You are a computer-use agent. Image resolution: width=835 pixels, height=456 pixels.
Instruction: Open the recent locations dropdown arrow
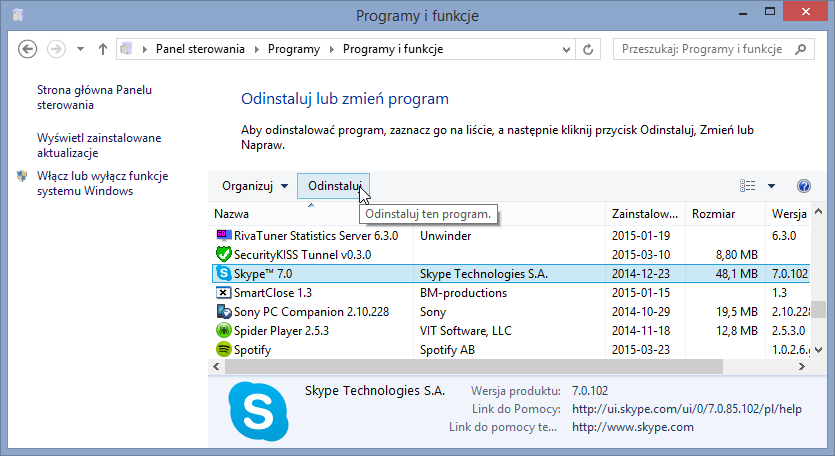(80, 49)
